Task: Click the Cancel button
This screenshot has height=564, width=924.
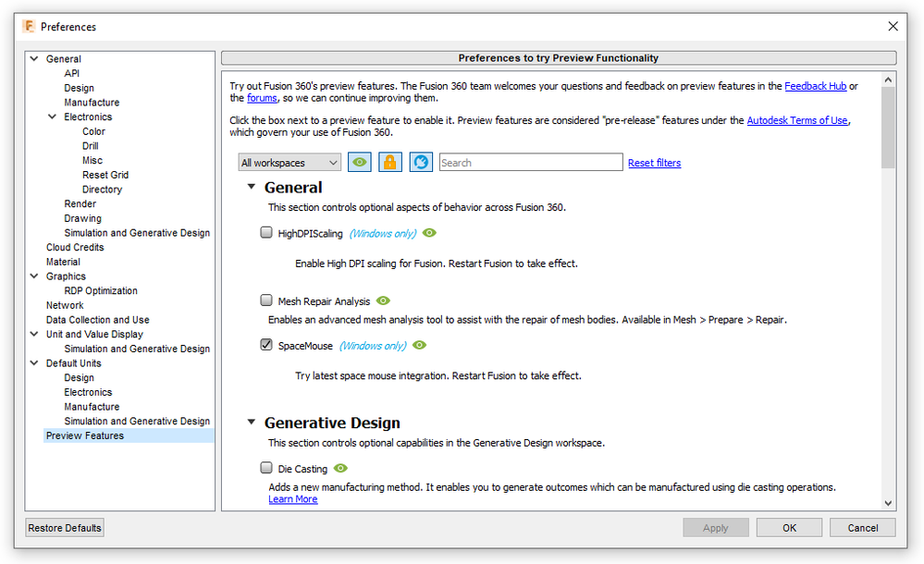Action: [863, 527]
